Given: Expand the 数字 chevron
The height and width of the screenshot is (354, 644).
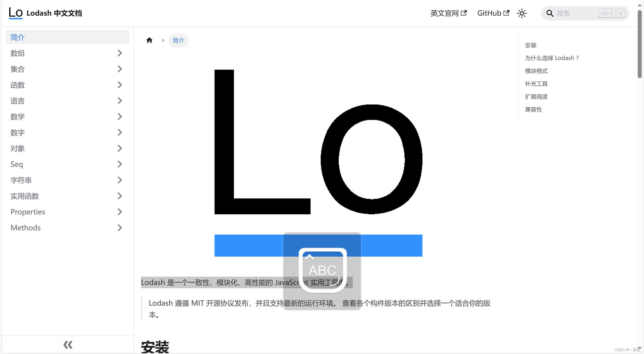Looking at the screenshot, I should point(120,133).
